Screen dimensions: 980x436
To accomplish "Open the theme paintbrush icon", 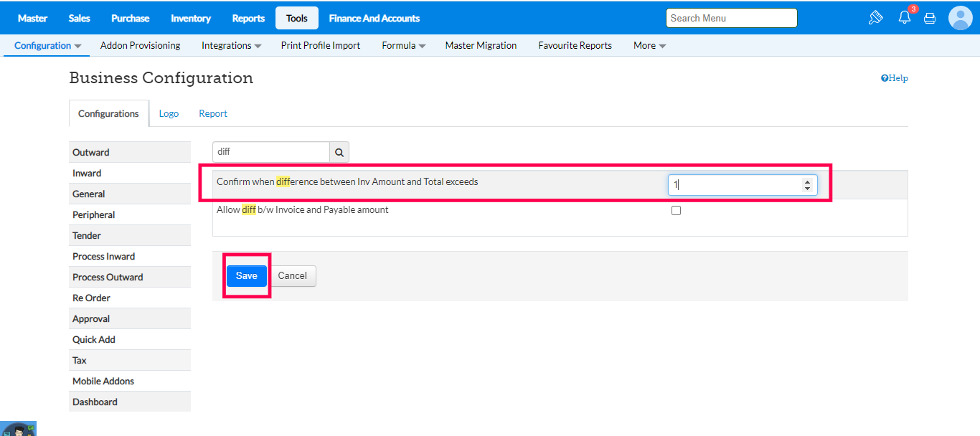I will click(875, 18).
